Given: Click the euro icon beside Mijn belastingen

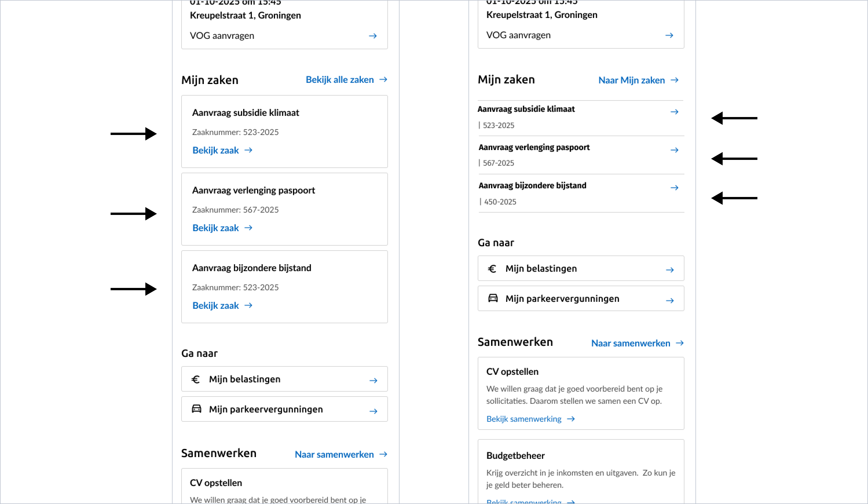Looking at the screenshot, I should pos(196,379).
